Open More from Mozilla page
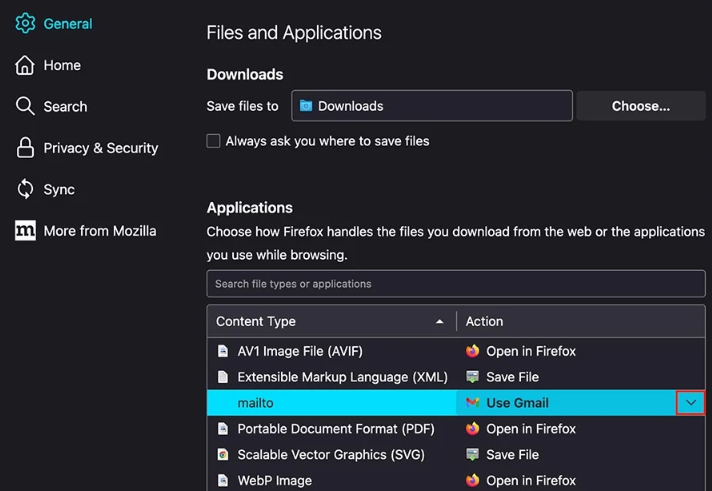Viewport: 712px width, 491px height. click(99, 231)
